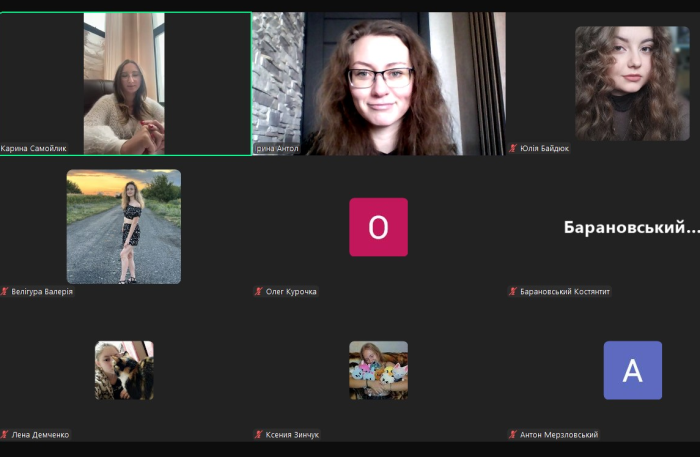
Task: Click the Олег Курочка name label
Action: click(x=291, y=292)
